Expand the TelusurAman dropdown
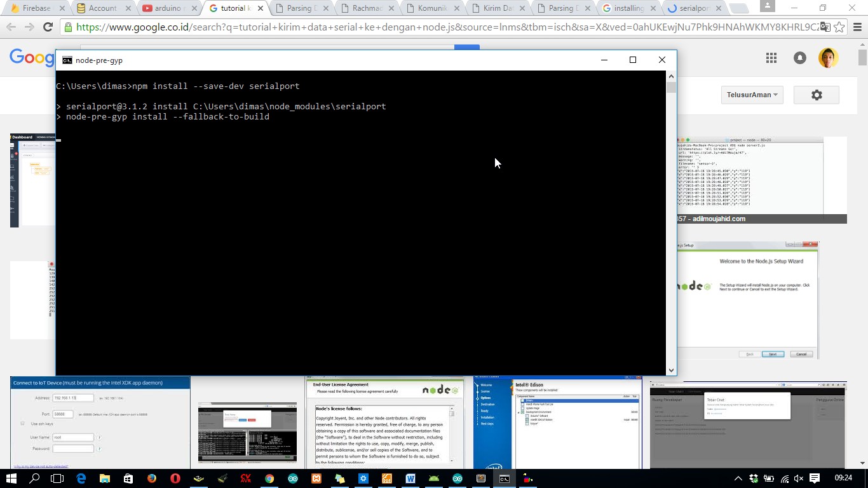868x488 pixels. pyautogui.click(x=752, y=95)
